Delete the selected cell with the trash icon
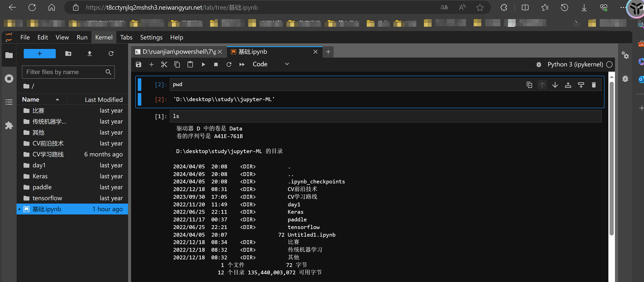 click(x=594, y=85)
